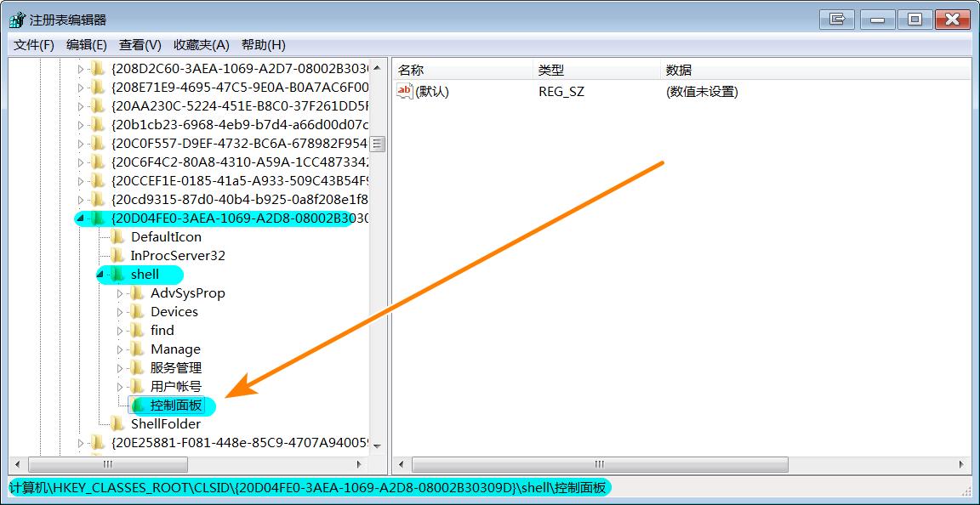The image size is (980, 505).
Task: Expand the 服务管理 subkey
Action: click(122, 368)
